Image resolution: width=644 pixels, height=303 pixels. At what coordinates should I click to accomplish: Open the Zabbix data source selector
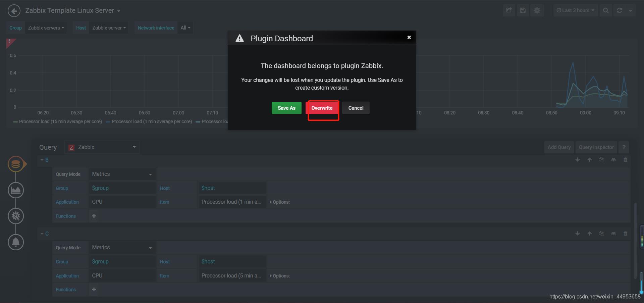102,147
